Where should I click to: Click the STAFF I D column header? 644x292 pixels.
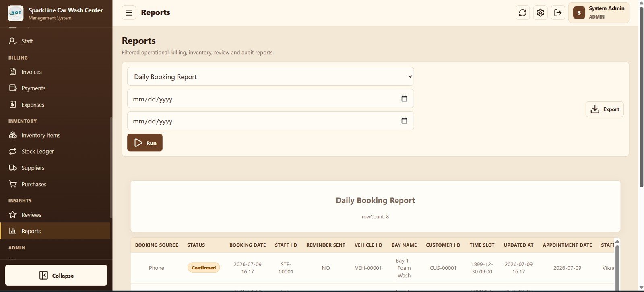[286, 245]
